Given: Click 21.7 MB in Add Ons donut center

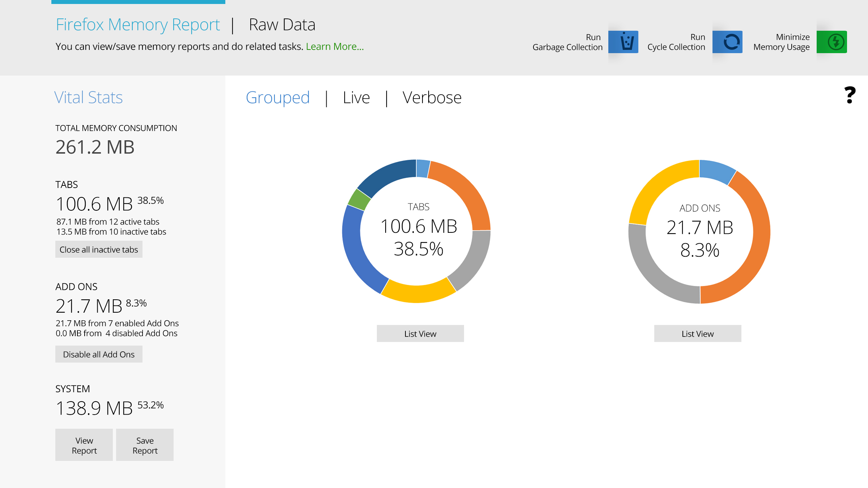Looking at the screenshot, I should [700, 228].
